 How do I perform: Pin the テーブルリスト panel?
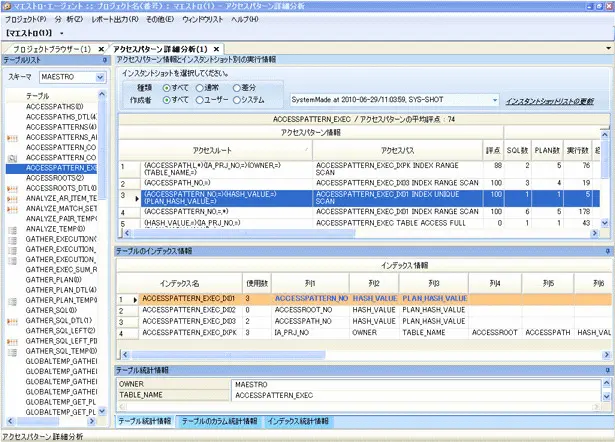105,60
